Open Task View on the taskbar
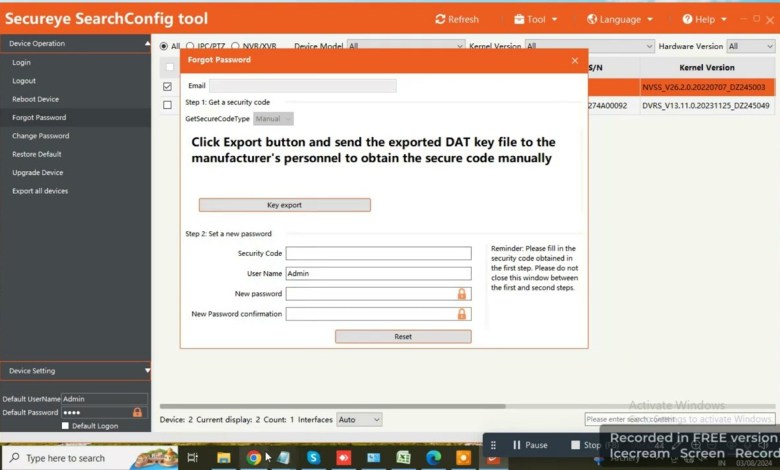780x470 pixels. pyautogui.click(x=193, y=458)
